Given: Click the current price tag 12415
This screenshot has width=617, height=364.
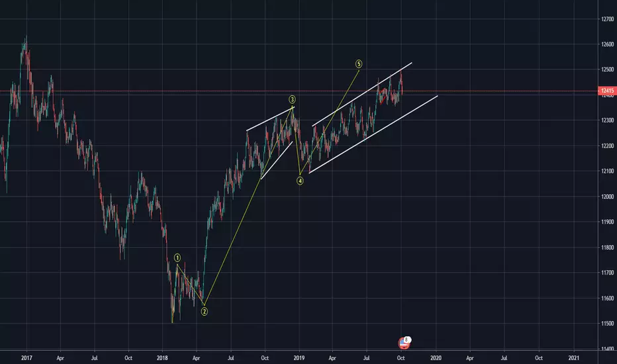Looking at the screenshot, I should click(x=607, y=91).
